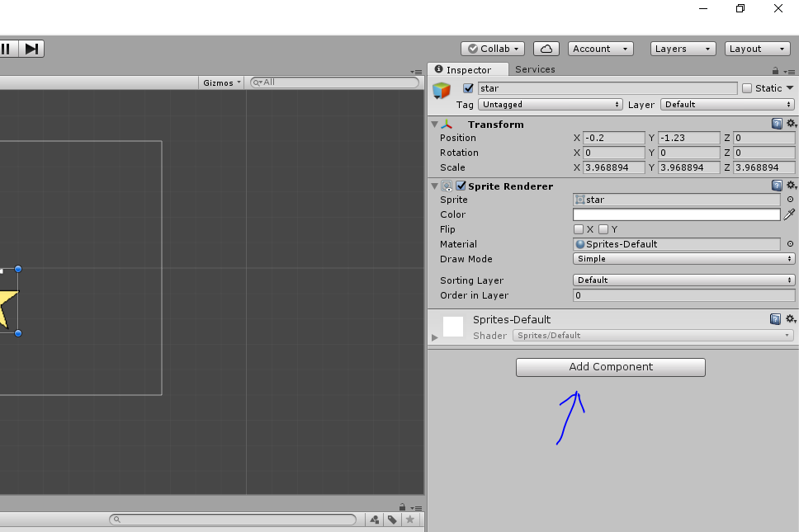Open Scene view panel options menu
This screenshot has height=532, width=799.
[416, 72]
